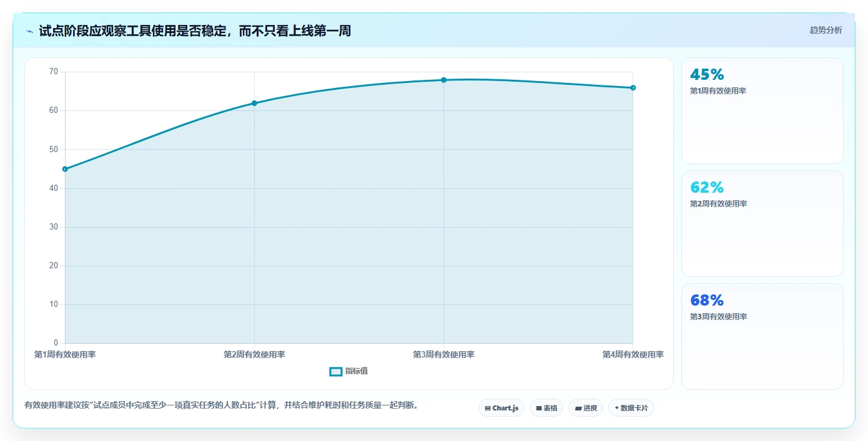
Task: Click the y-axis tick value 70
Action: click(53, 72)
